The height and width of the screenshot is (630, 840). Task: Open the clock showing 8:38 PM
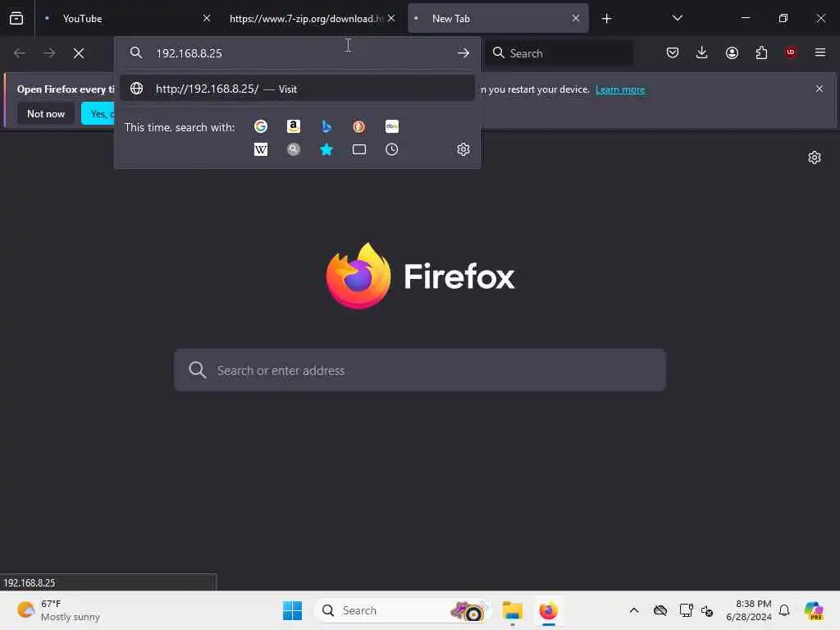749,610
